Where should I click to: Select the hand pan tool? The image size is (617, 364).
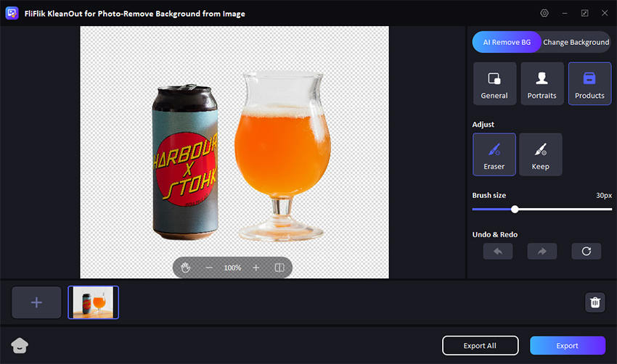186,268
